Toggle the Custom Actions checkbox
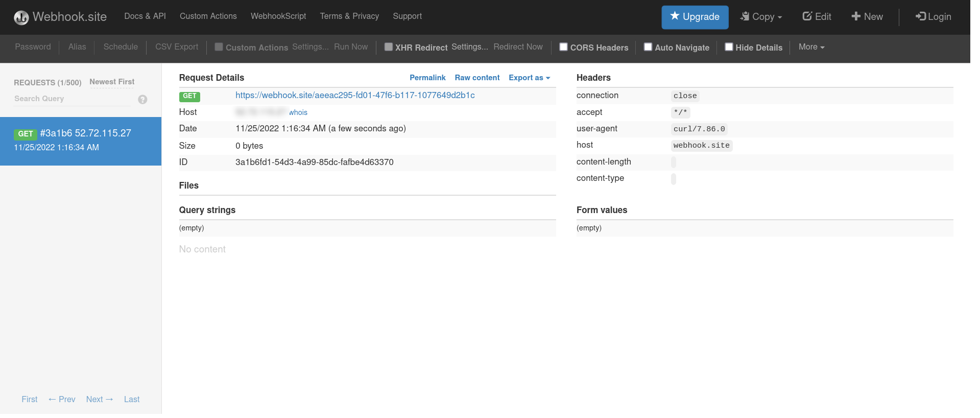The height and width of the screenshot is (418, 980). pyautogui.click(x=219, y=47)
